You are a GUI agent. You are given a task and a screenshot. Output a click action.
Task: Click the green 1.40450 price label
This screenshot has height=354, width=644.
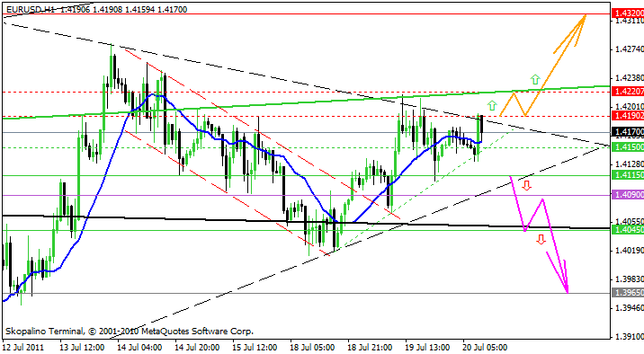[x=628, y=230]
